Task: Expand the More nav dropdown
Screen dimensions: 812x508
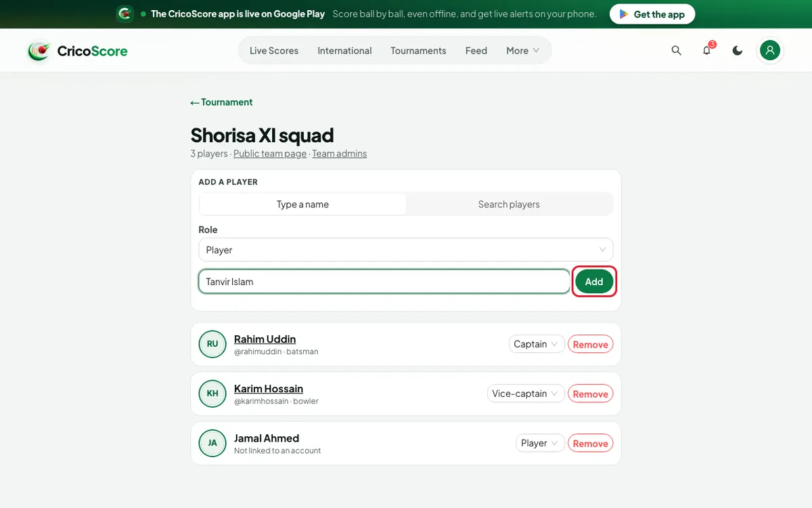Action: click(523, 51)
